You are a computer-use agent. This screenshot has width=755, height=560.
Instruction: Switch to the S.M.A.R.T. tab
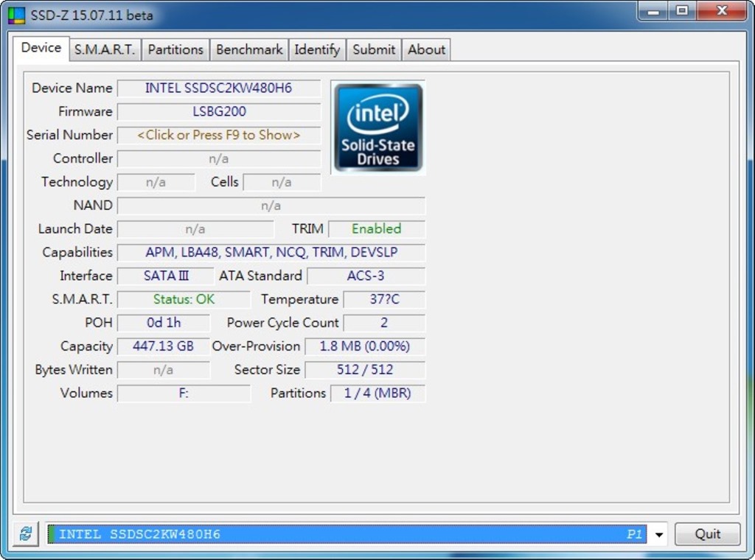pyautogui.click(x=104, y=49)
